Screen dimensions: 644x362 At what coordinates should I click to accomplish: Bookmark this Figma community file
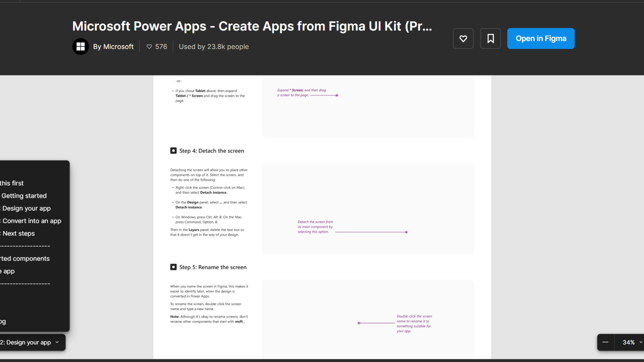coord(490,39)
